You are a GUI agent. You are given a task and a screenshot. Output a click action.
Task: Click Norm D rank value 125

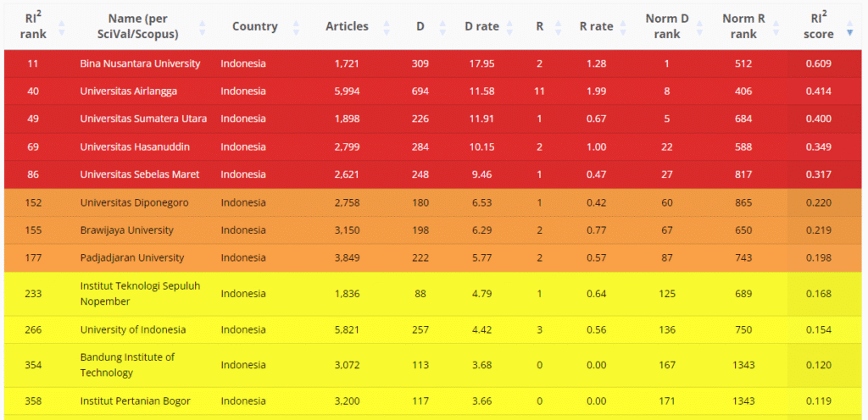click(667, 294)
